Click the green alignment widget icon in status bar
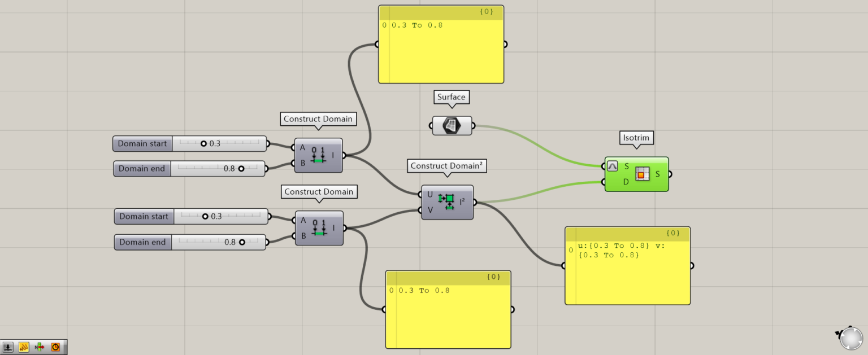Screen dimensions: 868x355 (x=40, y=347)
